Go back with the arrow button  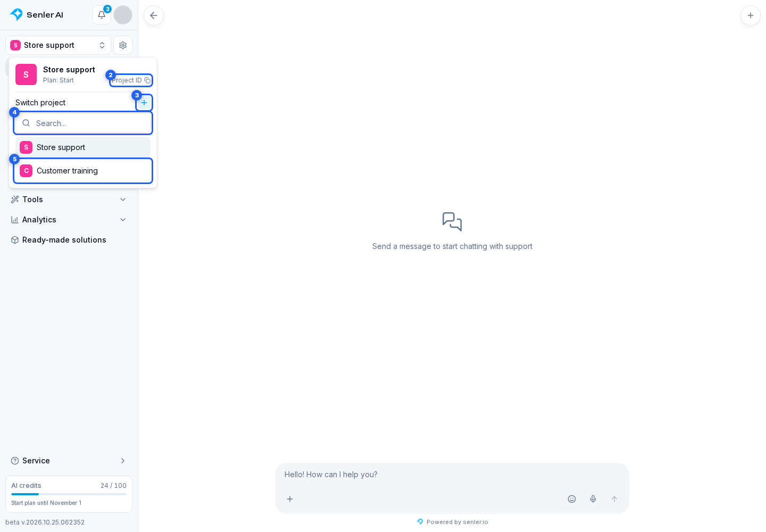pos(154,15)
